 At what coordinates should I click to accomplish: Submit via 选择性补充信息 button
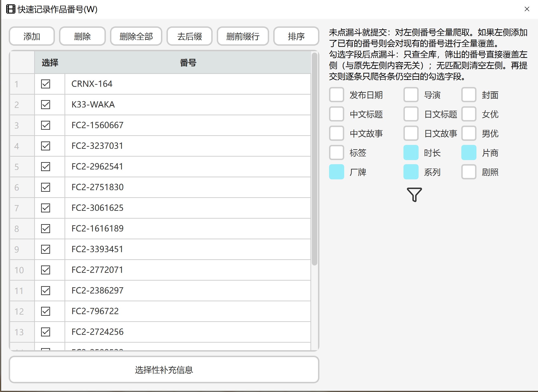coord(164,369)
